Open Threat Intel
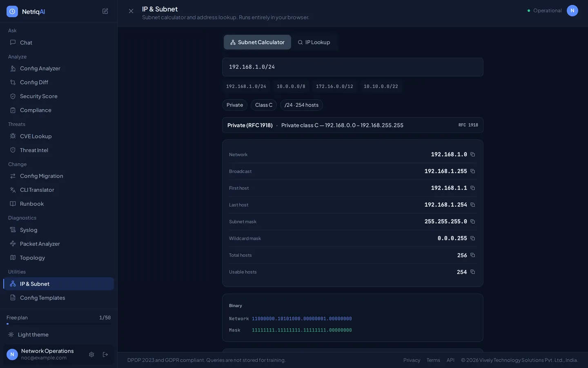This screenshot has height=368, width=588. click(58, 150)
